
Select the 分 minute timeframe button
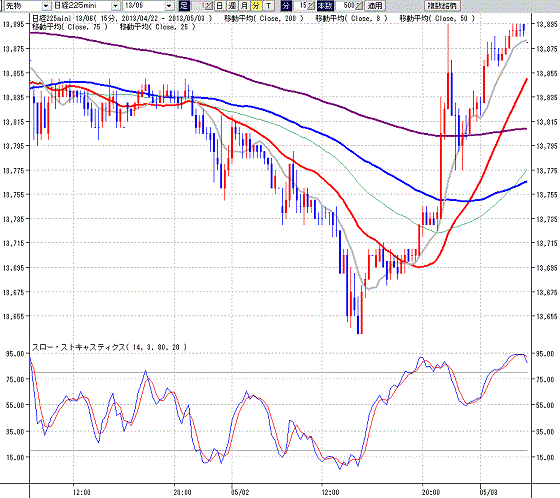256,6
